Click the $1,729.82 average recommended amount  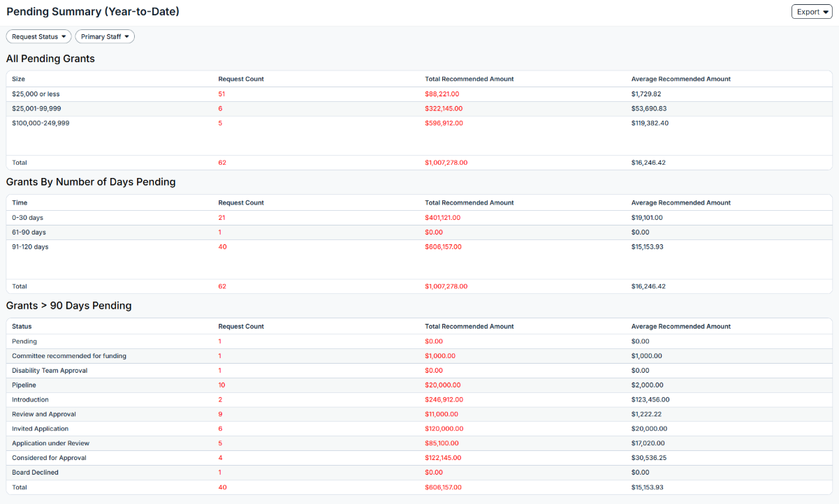(646, 94)
